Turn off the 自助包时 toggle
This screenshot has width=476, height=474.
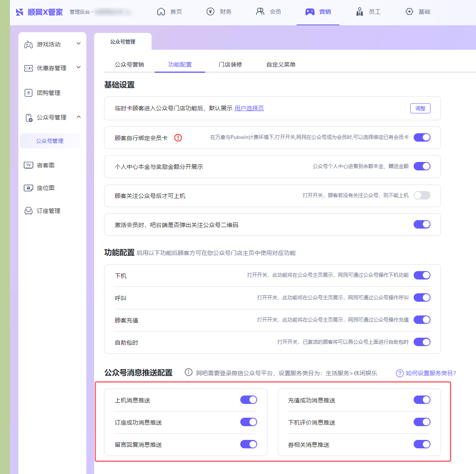pyautogui.click(x=422, y=342)
